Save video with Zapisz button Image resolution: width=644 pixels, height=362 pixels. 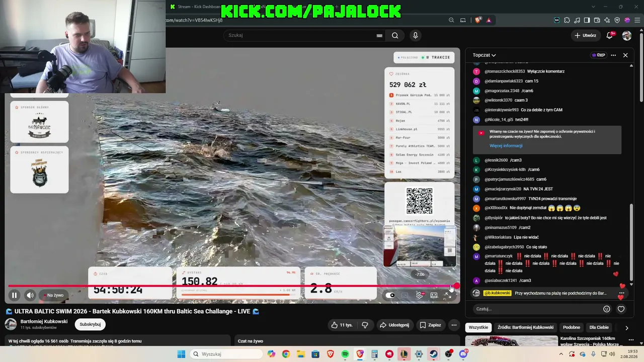click(x=430, y=325)
